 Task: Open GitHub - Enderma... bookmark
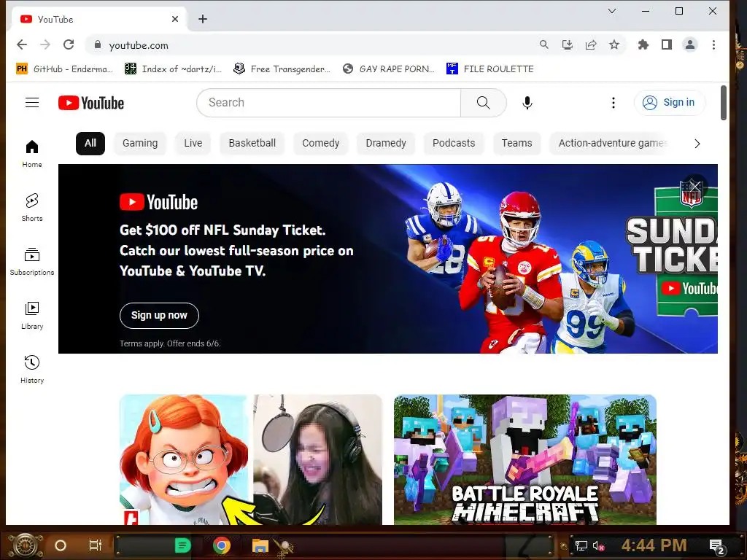pos(65,69)
